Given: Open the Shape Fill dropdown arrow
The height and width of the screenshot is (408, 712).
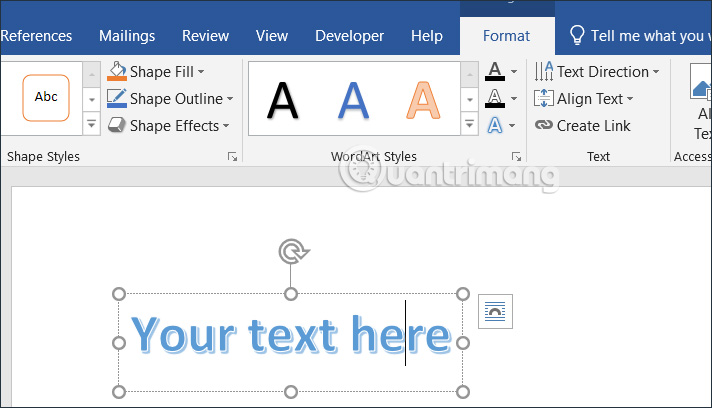Looking at the screenshot, I should [201, 72].
